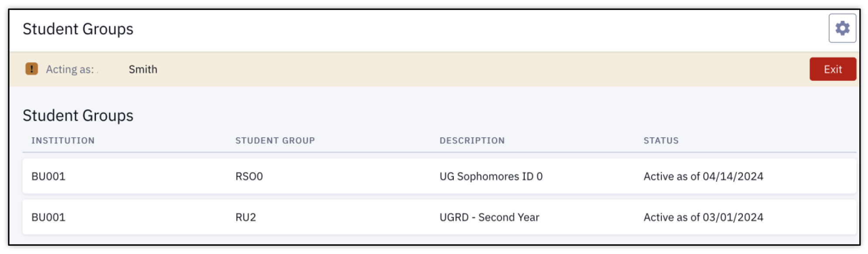Viewport: 868px width, 254px height.
Task: Click the STATUS column header
Action: click(661, 141)
